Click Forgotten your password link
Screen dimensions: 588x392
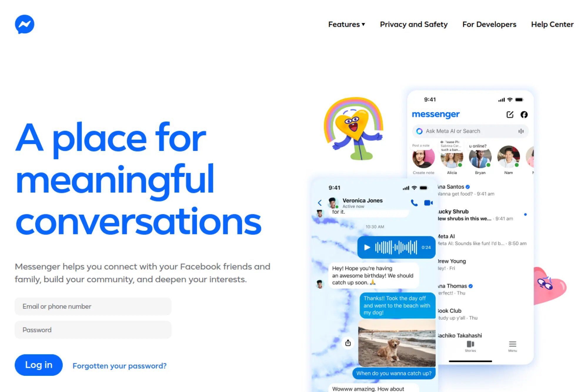tap(119, 366)
